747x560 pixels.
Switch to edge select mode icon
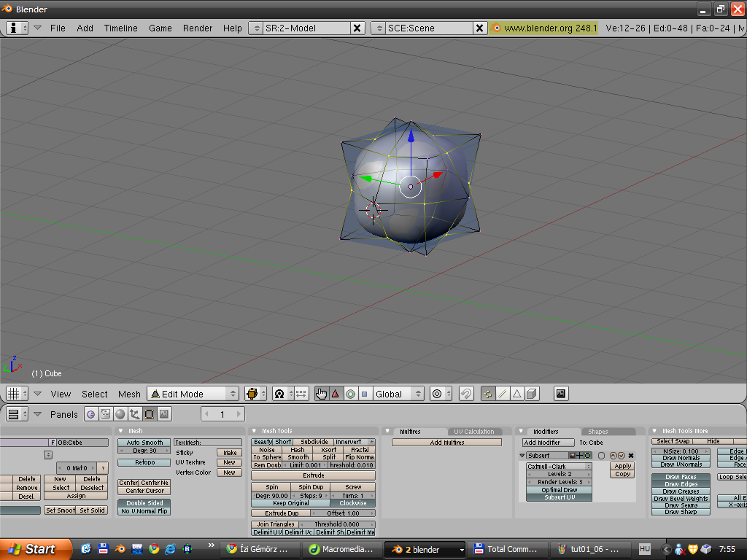[x=503, y=394]
